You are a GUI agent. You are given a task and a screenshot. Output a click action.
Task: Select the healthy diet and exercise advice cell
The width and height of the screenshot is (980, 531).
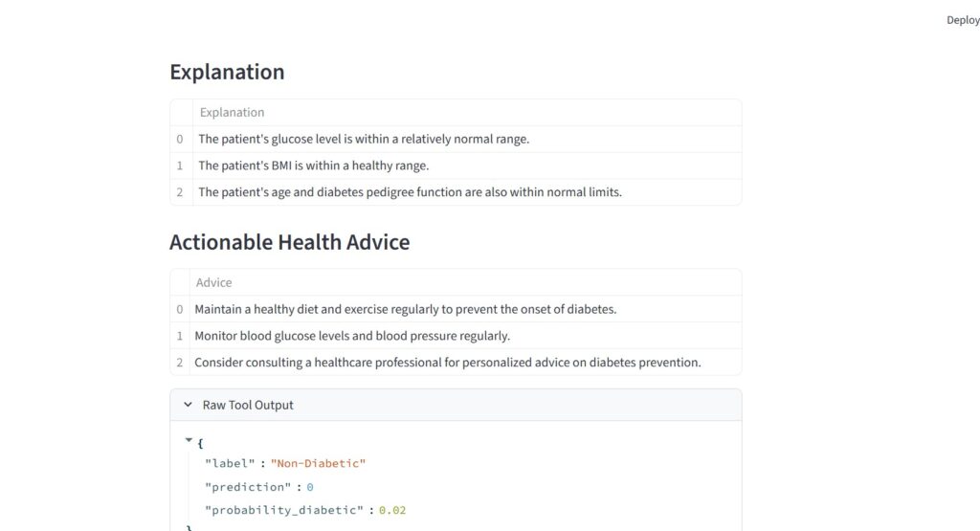(x=406, y=309)
